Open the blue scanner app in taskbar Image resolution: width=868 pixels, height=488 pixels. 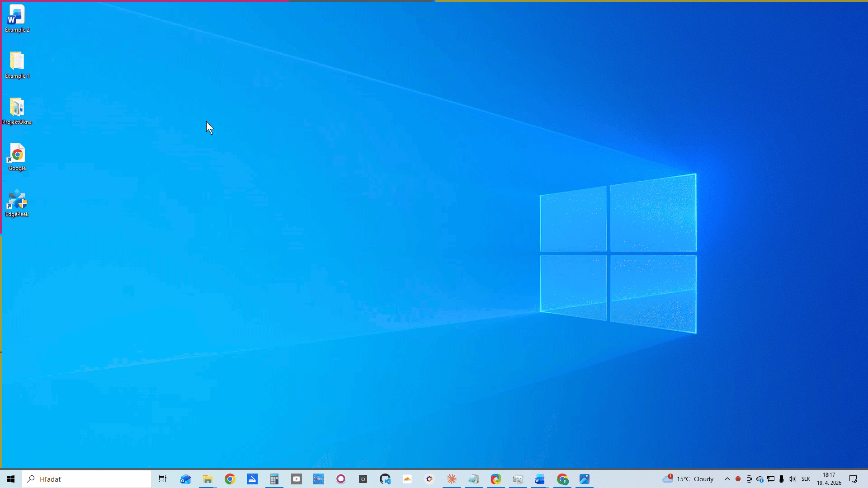coord(252,479)
